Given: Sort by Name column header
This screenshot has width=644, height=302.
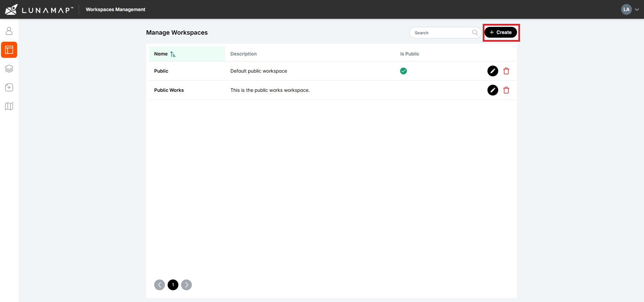Looking at the screenshot, I should pos(187,54).
